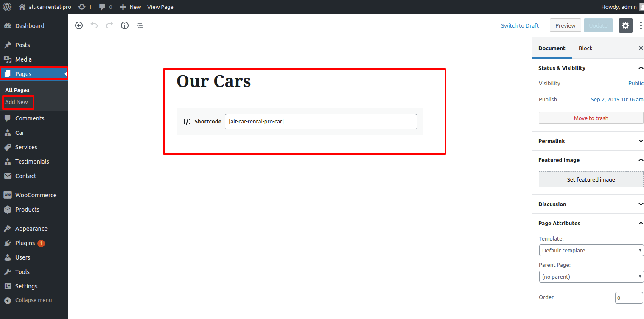Image resolution: width=644 pixels, height=319 pixels.
Task: Open the Testimonials menu
Action: 34,162
